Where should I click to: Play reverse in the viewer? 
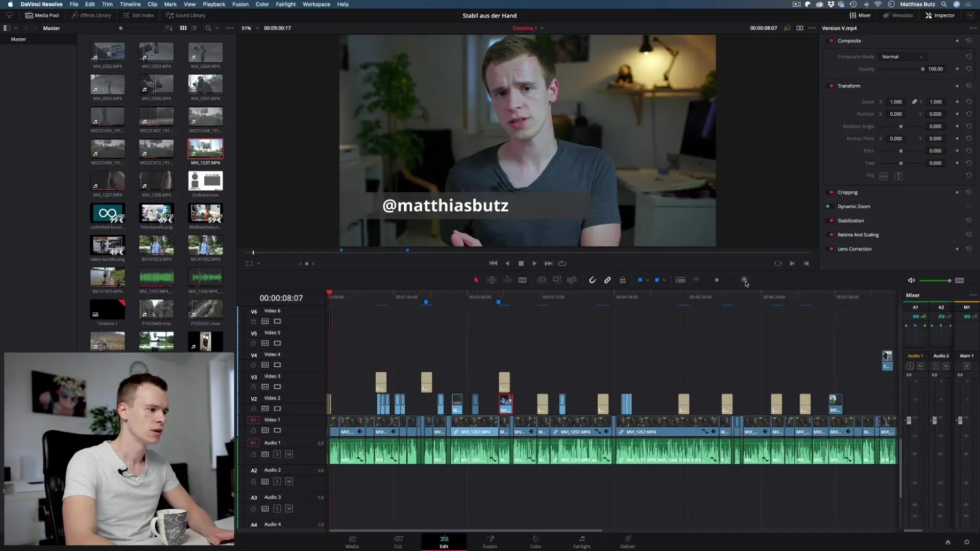507,263
